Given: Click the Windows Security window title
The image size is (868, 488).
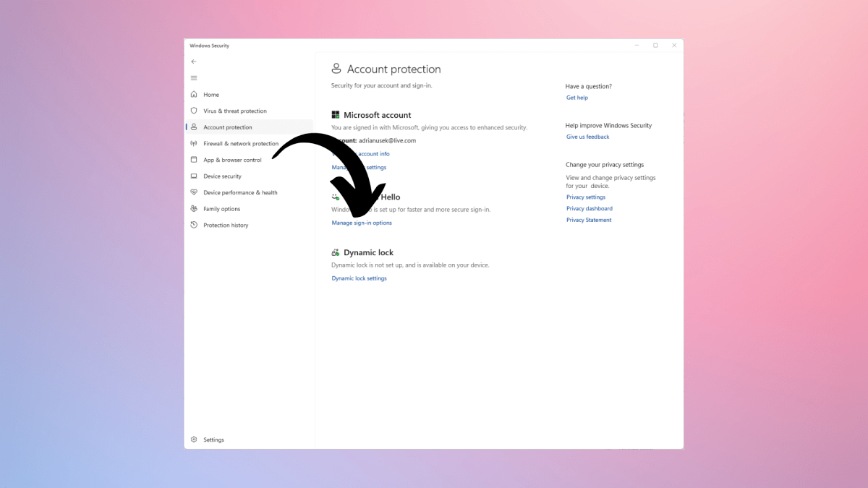Looking at the screenshot, I should point(209,46).
